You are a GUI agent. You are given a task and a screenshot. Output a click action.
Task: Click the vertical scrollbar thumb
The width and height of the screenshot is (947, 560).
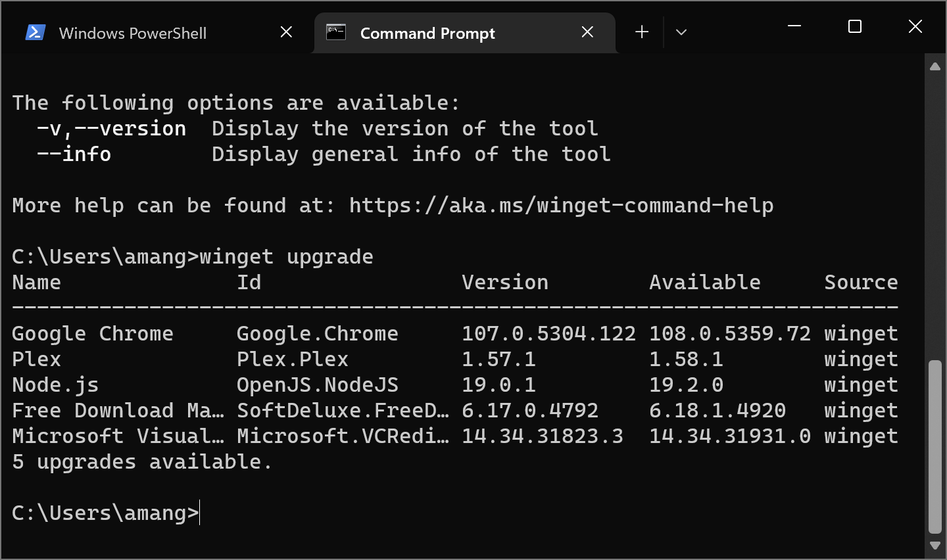[935, 447]
